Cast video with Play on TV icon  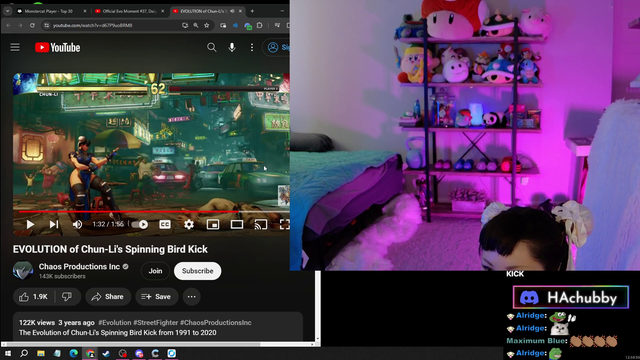[x=261, y=224]
